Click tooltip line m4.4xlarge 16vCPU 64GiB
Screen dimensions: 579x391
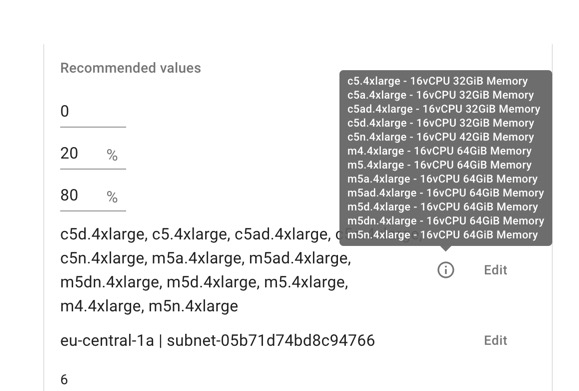click(x=439, y=151)
